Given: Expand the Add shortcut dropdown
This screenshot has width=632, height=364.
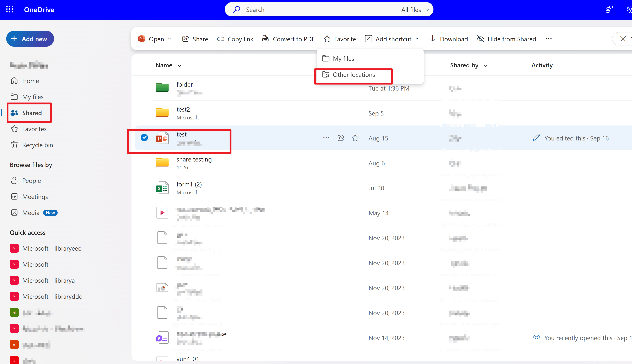Looking at the screenshot, I should coord(417,39).
